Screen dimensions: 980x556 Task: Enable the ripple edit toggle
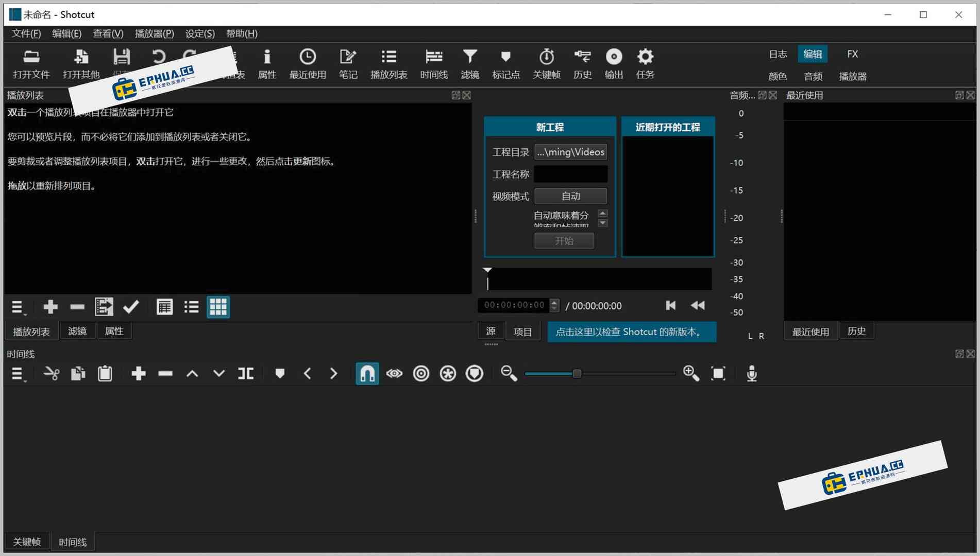coord(420,374)
